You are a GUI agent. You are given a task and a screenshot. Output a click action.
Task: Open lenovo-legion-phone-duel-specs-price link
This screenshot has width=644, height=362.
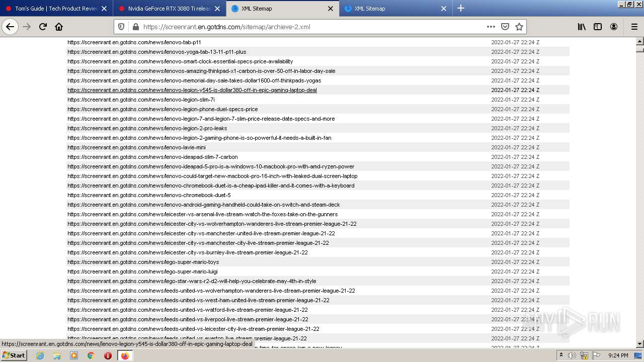click(x=163, y=109)
